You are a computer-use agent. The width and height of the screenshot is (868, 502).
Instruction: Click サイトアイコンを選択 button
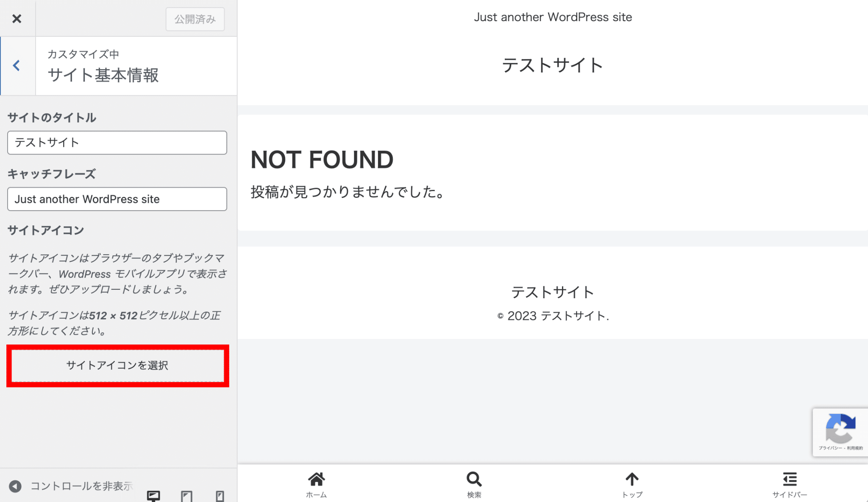(x=117, y=365)
